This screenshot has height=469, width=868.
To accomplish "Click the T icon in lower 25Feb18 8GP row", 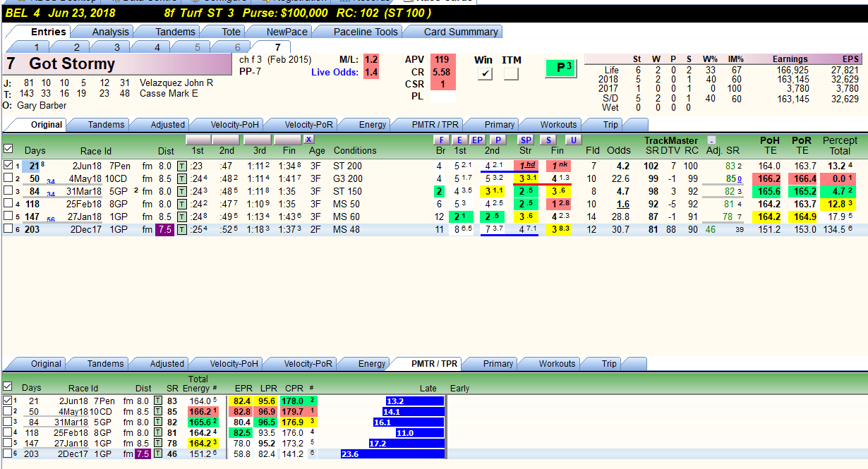I will pos(158,432).
